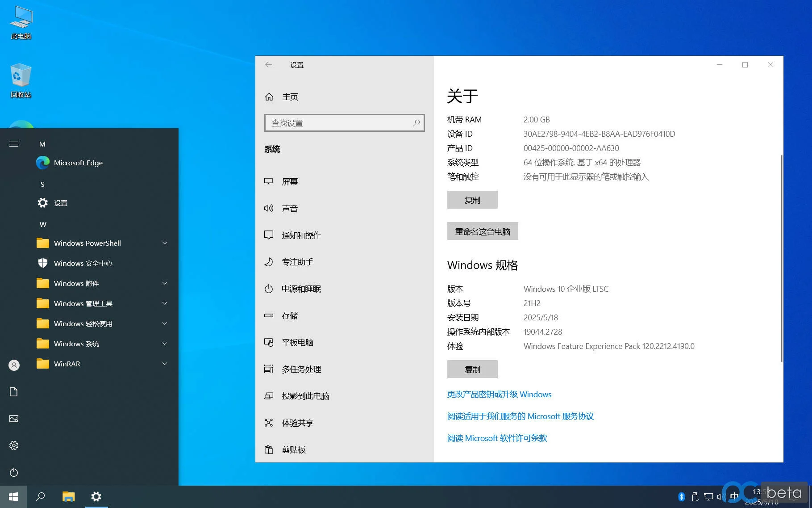The height and width of the screenshot is (508, 812).
Task: Open 剪贴板 (Clipboard) settings in sidebar
Action: (293, 449)
